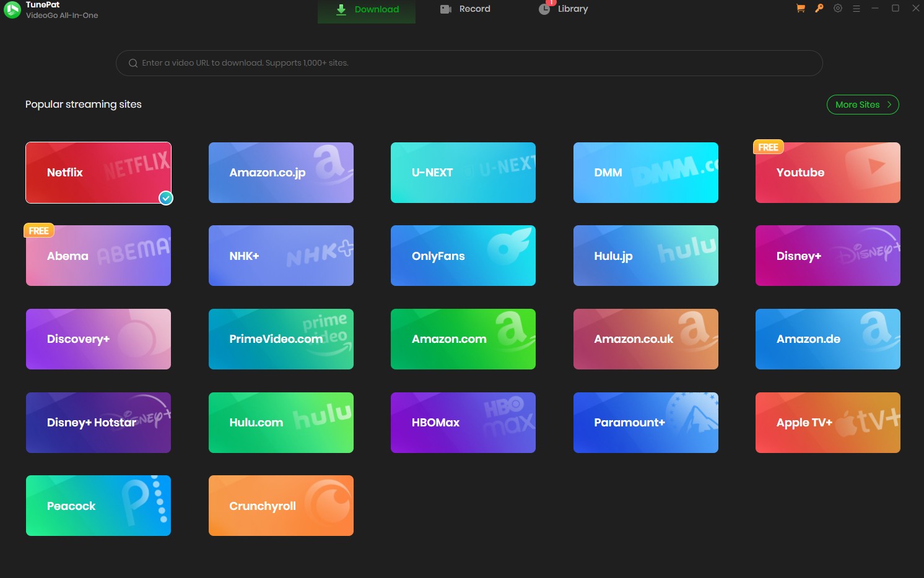Select the Abema free streaming site
The image size is (924, 578).
(98, 256)
